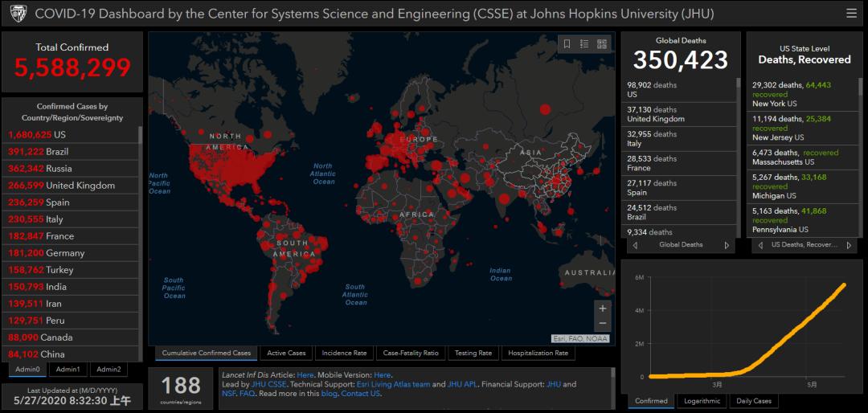Select the Case-Fatality Ratio map tab
Image resolution: width=868 pixels, height=413 pixels.
point(411,354)
